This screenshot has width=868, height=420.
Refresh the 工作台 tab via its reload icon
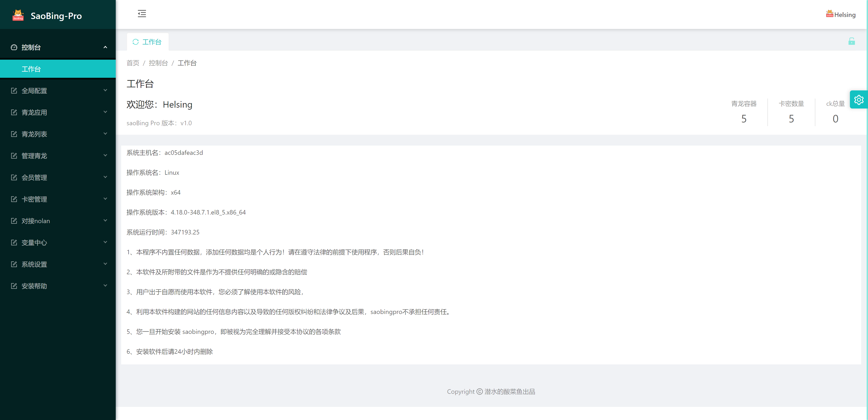[136, 41]
